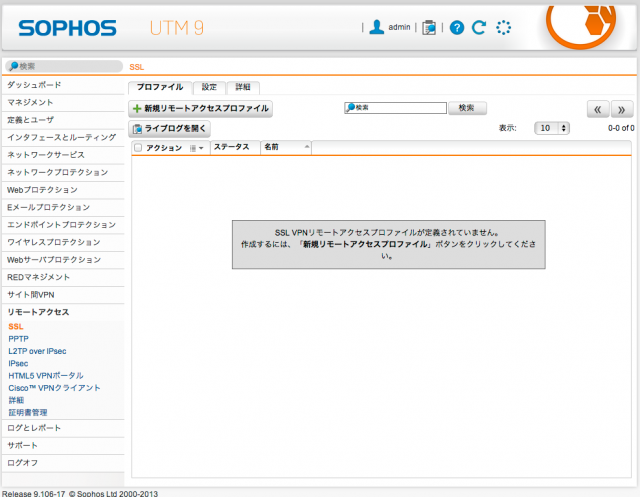Click 新規リモートアクセスプロファイル button

(201, 108)
